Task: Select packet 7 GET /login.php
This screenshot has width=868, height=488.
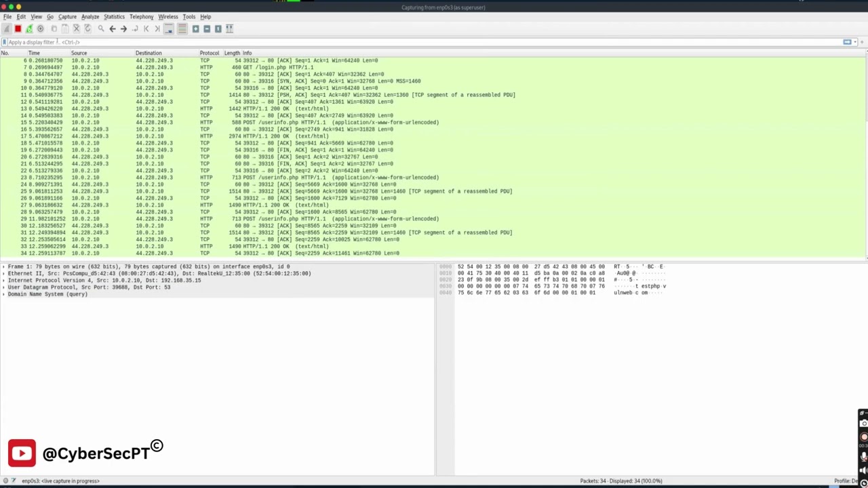Action: coord(432,67)
